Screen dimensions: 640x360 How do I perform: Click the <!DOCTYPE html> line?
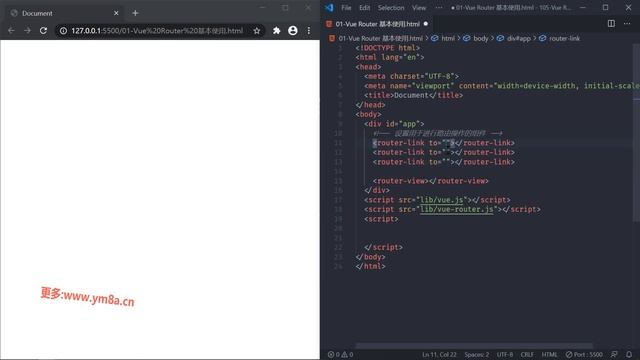coord(387,48)
